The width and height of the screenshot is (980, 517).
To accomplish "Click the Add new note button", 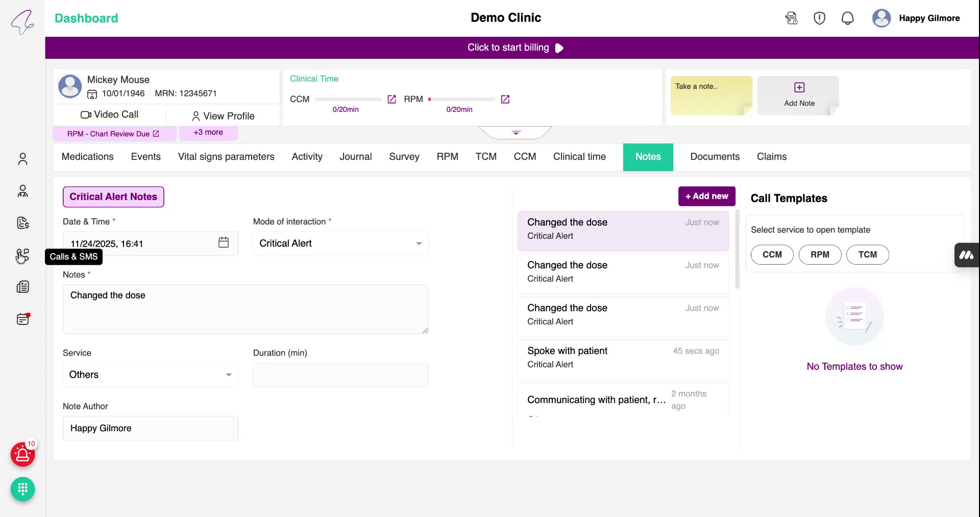I will (x=706, y=196).
